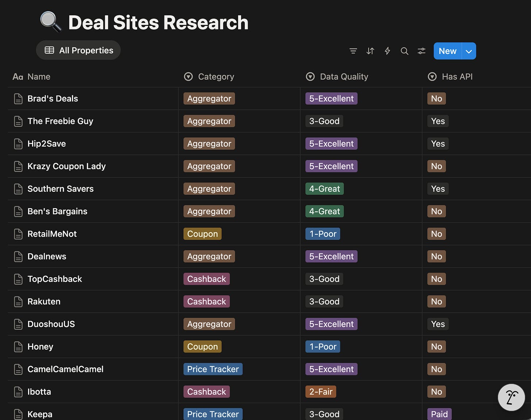Viewport: 531px width, 420px height.
Task: Edit the Coupon category tag for RetailMeNot
Action: [202, 234]
